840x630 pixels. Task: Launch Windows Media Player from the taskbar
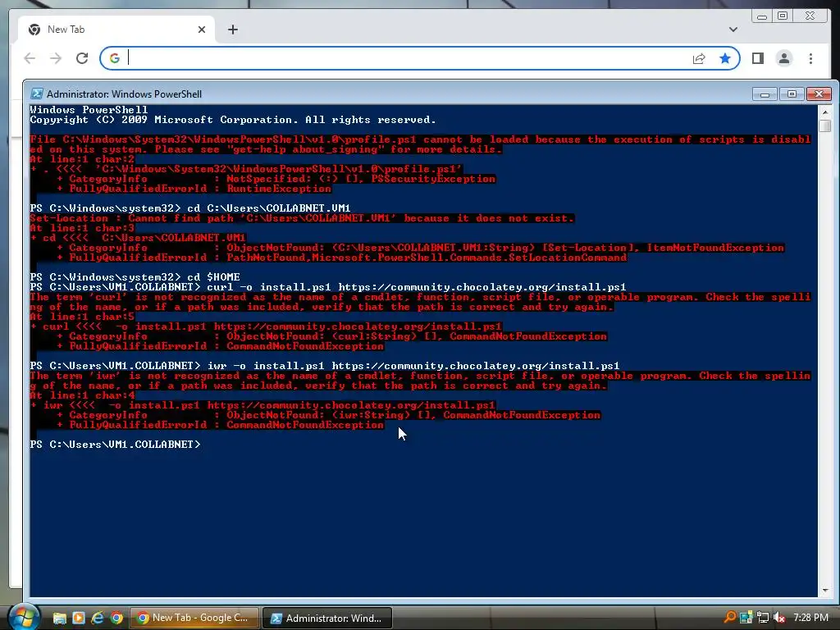(78, 619)
